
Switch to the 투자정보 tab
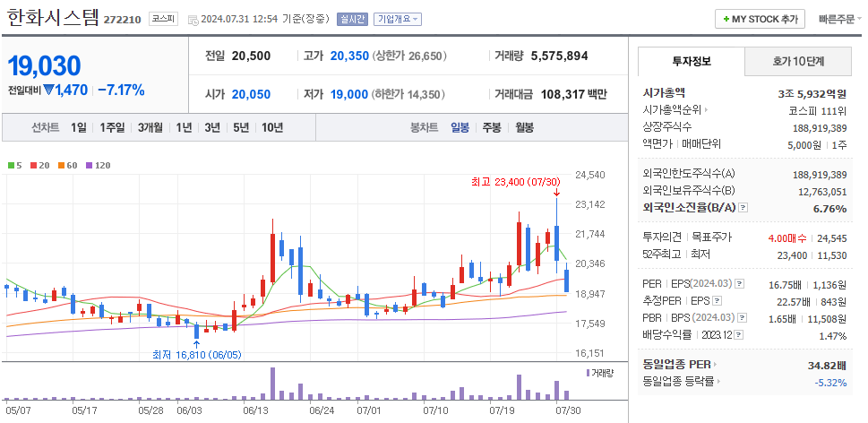pyautogui.click(x=692, y=62)
